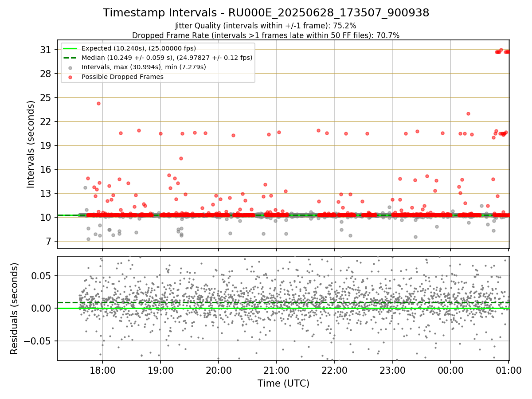Click the 'Intervals (seconds)' y-axis label
This screenshot has height=399, width=532.
pyautogui.click(x=31, y=144)
